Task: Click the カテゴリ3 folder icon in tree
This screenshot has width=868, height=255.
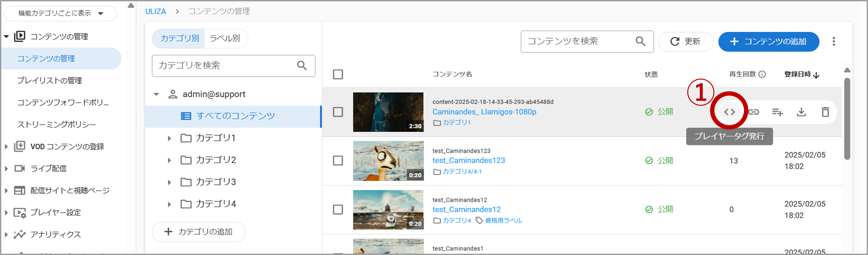Action: (186, 182)
